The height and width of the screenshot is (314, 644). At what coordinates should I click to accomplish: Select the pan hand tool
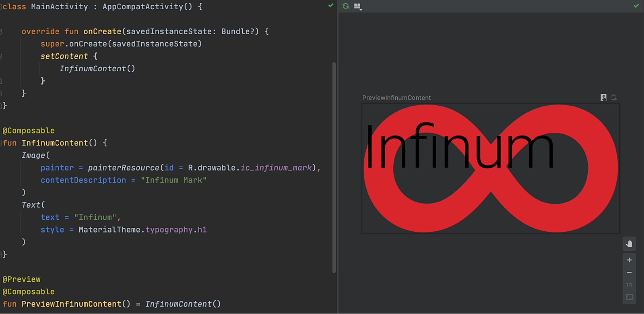(x=629, y=244)
